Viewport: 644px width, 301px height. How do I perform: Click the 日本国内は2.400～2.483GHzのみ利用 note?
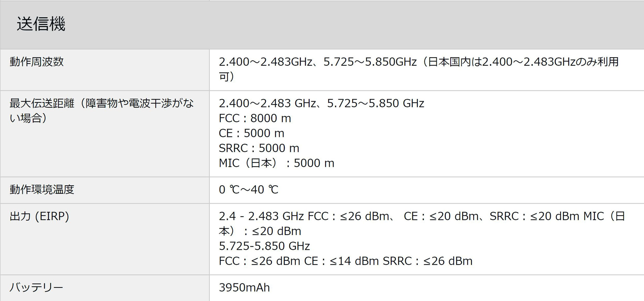coord(523,62)
